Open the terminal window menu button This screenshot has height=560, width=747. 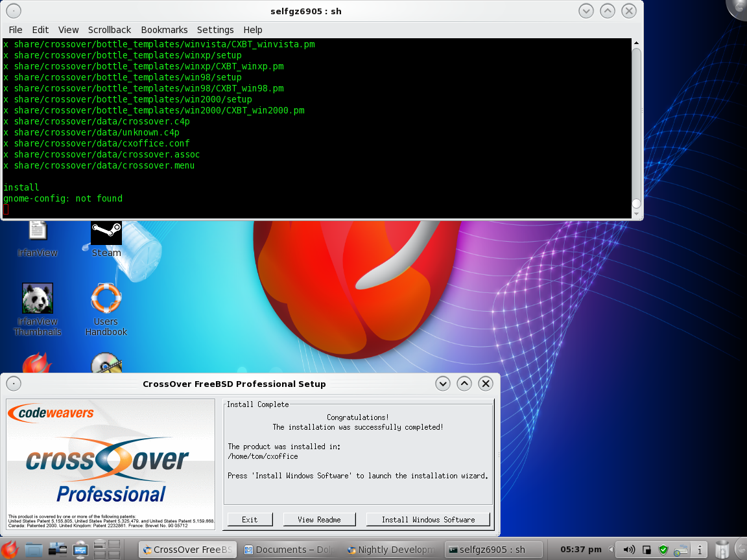click(x=14, y=10)
